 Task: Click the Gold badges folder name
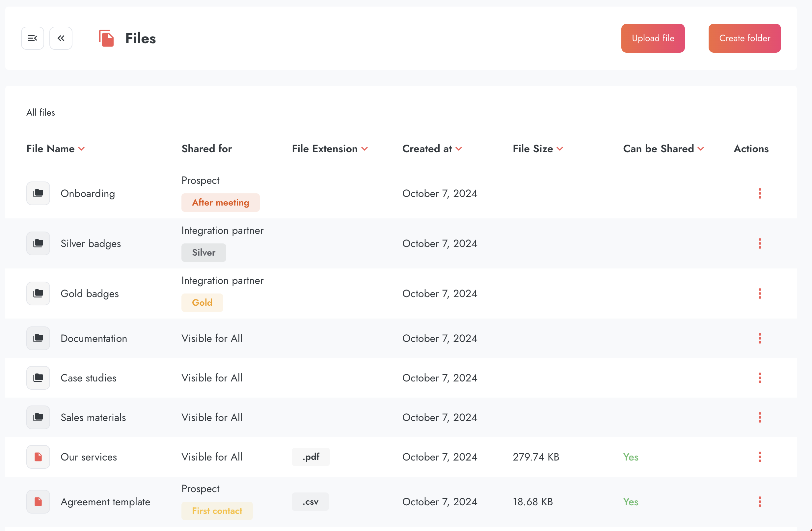[x=90, y=293]
